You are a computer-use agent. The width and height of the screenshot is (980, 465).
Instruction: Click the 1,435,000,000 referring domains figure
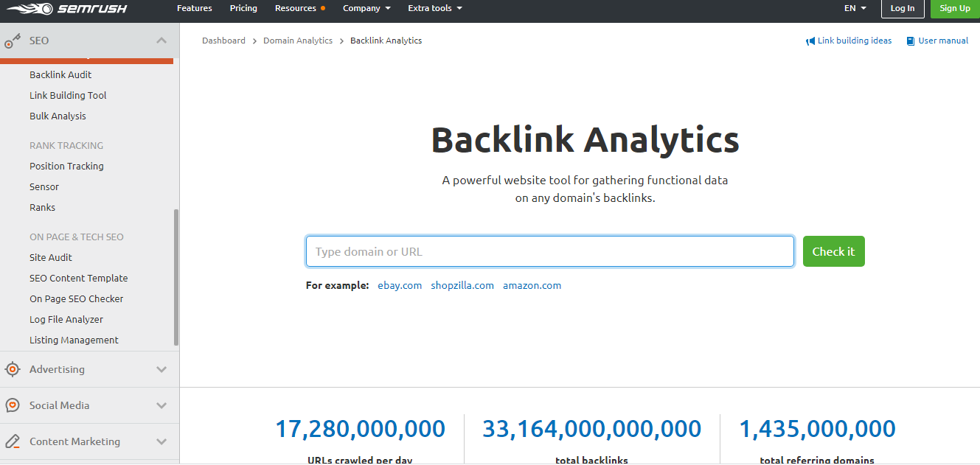point(817,429)
